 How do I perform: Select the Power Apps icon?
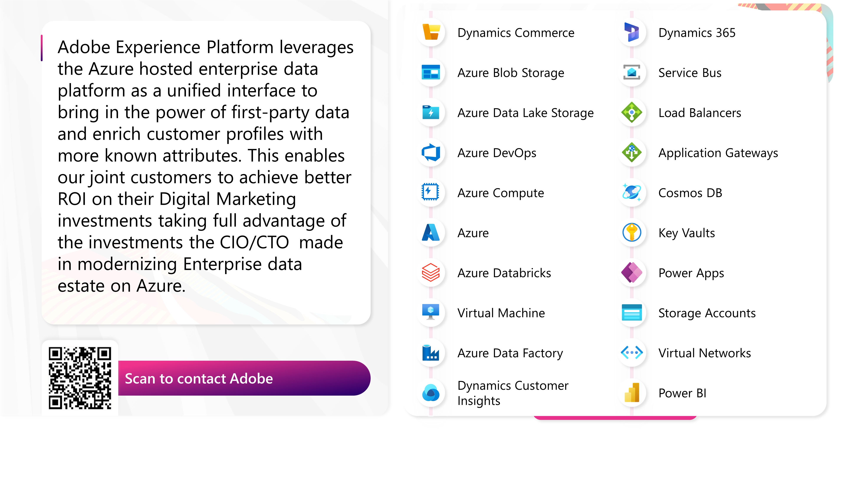(632, 273)
